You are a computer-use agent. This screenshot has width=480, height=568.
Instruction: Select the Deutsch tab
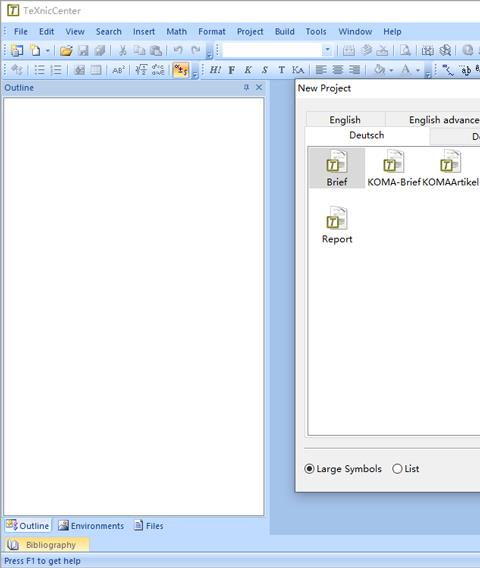(x=367, y=135)
